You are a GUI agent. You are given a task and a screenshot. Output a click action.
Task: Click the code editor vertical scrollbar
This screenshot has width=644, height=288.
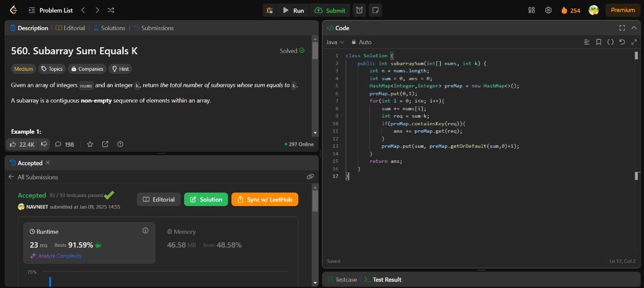636,55
